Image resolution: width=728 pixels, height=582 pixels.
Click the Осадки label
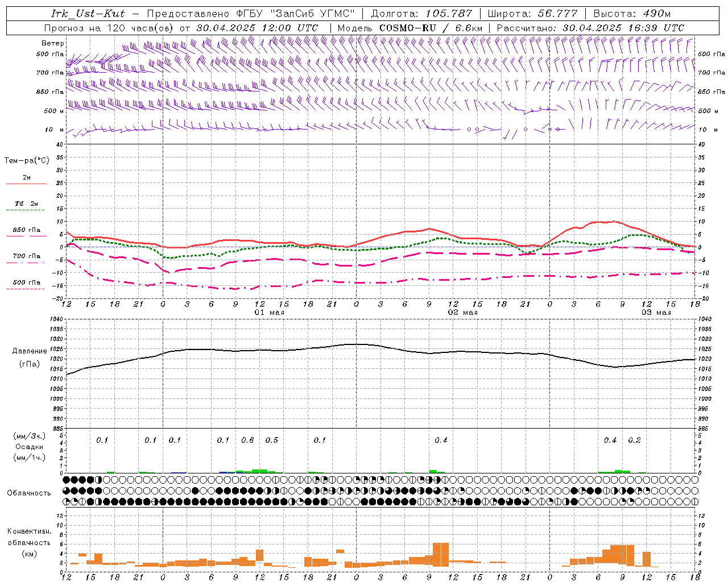click(30, 447)
